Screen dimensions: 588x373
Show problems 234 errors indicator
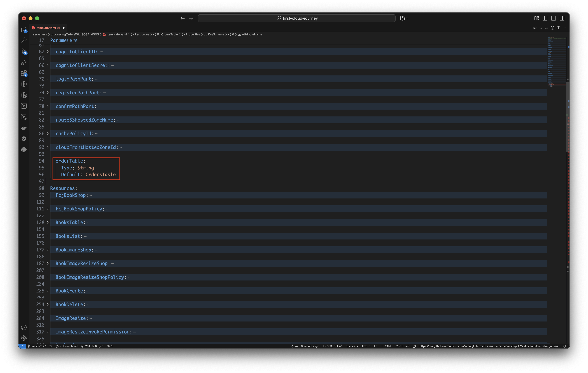(x=92, y=346)
